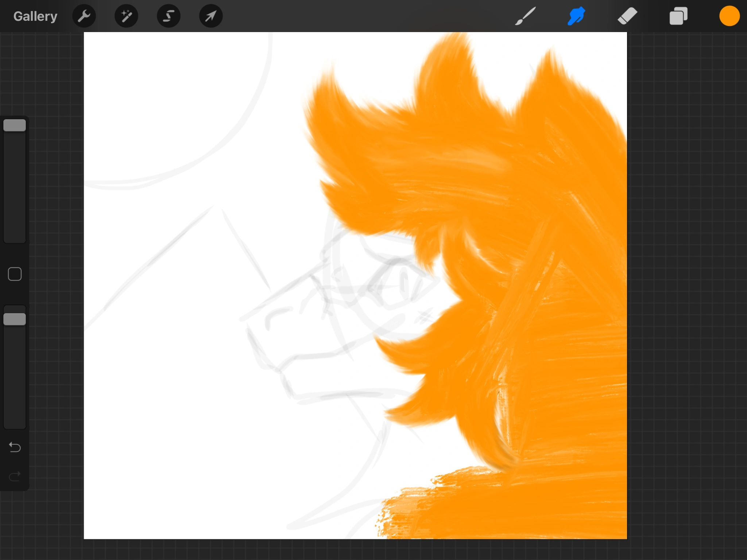The width and height of the screenshot is (747, 560).
Task: Activate the Selection tool
Action: (x=168, y=16)
